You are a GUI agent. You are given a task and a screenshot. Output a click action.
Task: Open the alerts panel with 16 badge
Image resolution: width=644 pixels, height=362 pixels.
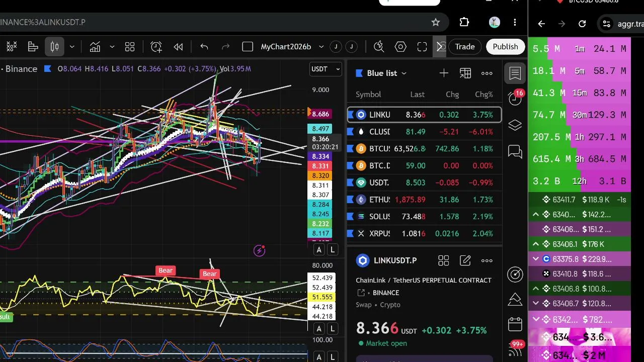[x=515, y=98]
